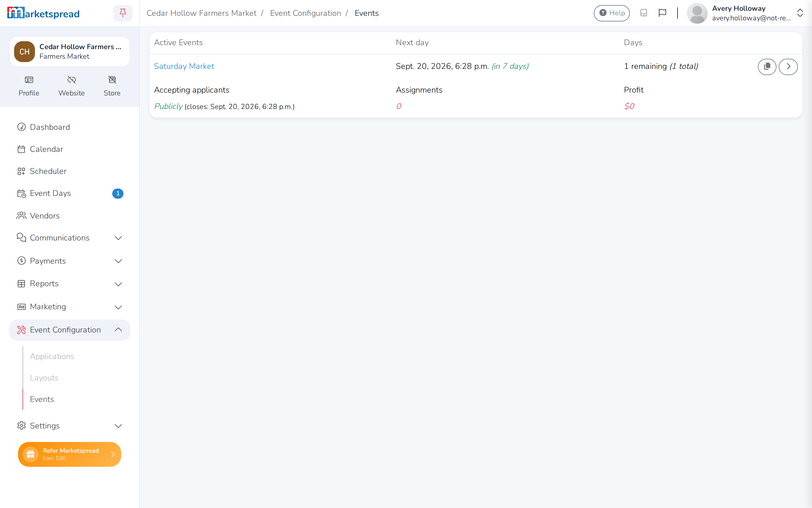This screenshot has width=812, height=508.
Task: Click the pin sidebar icon
Action: pyautogui.click(x=123, y=13)
